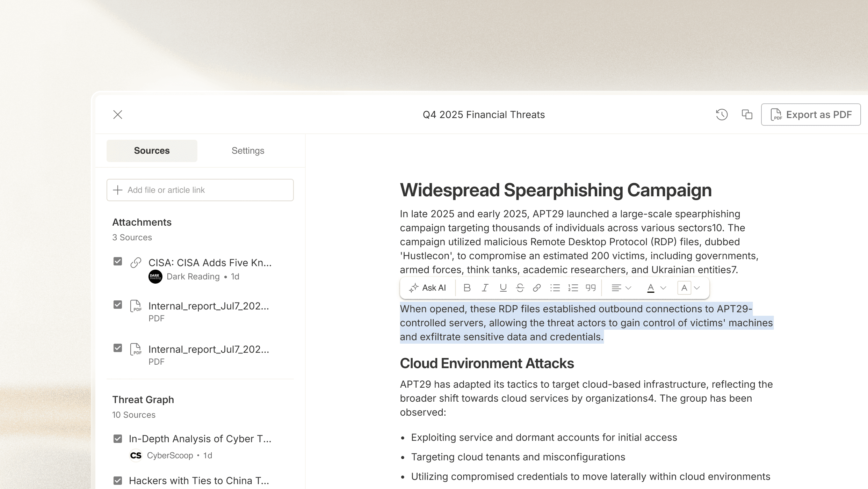Click Export as PDF button

tap(811, 115)
